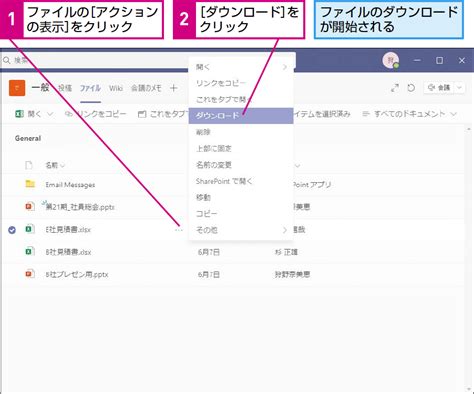
Task: Click the three-dot actions icon on the checked row
Action: tap(179, 230)
